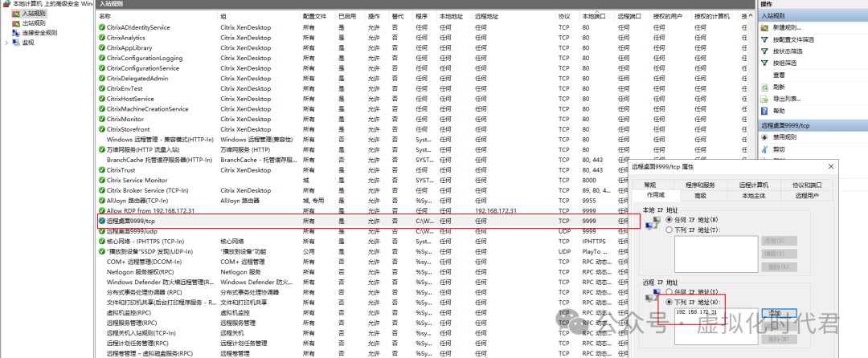868x358 pixels.
Task: Click the rule list scroll-up arrow
Action: (x=751, y=17)
